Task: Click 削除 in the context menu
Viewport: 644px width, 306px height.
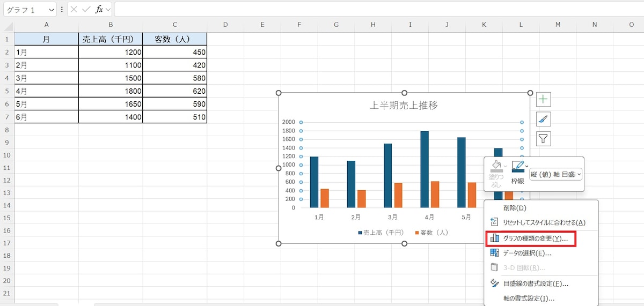Action: pyautogui.click(x=514, y=208)
